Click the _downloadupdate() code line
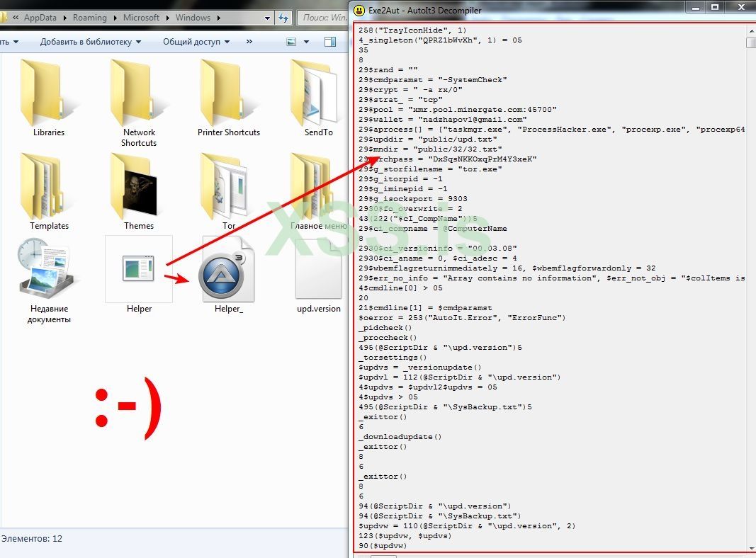Viewport: 756px width, 558px height. coord(400,437)
